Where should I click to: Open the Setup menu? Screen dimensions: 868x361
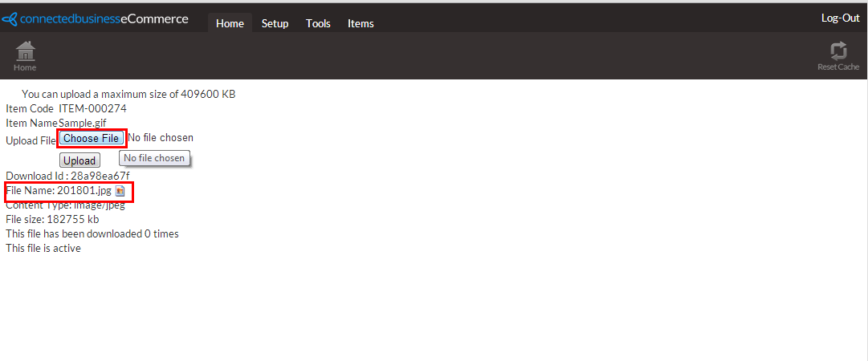275,23
